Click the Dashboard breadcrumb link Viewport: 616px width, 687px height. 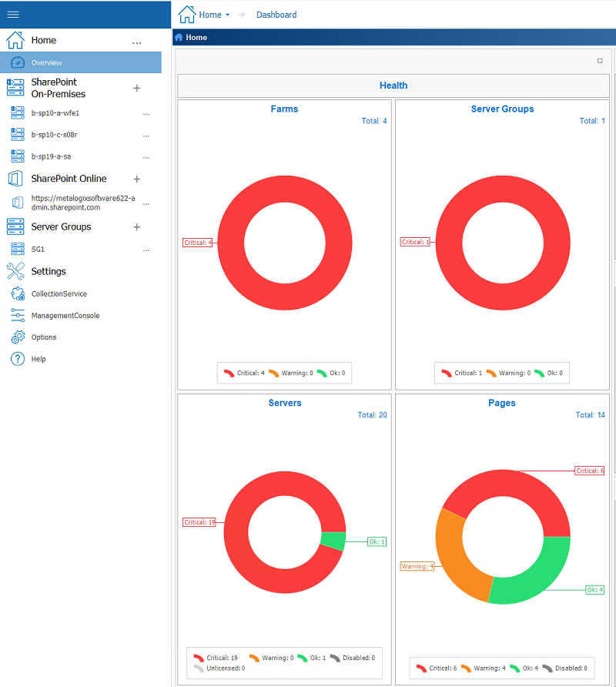(276, 15)
